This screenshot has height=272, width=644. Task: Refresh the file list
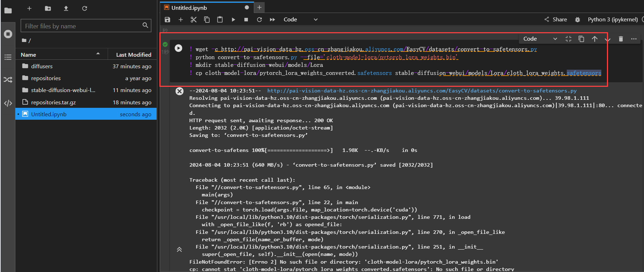pyautogui.click(x=85, y=8)
